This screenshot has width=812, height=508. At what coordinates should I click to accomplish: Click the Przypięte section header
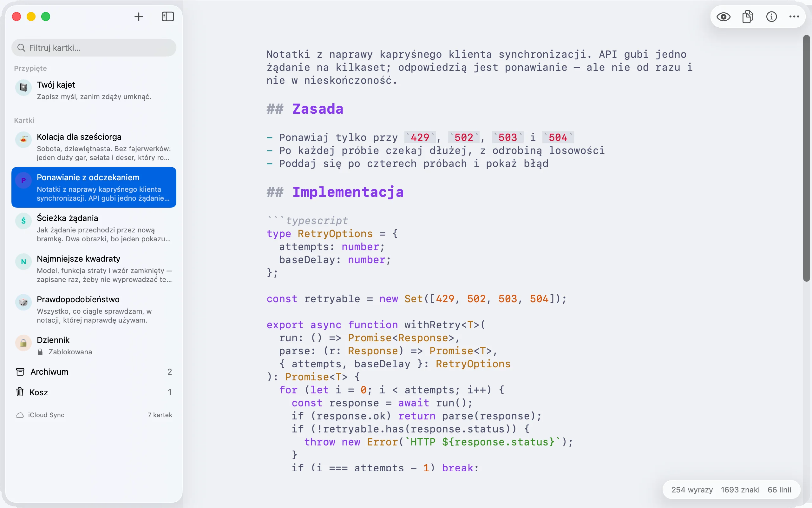[30, 68]
